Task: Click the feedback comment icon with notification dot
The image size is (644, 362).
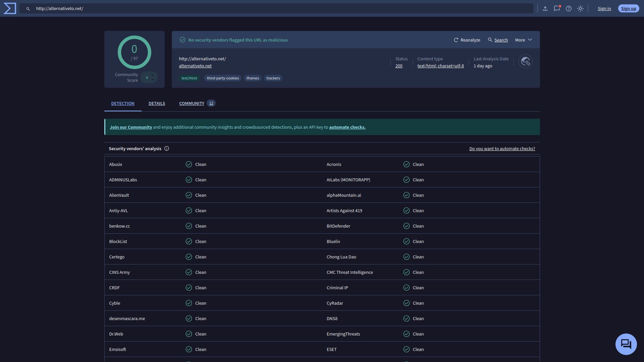Action: (557, 8)
